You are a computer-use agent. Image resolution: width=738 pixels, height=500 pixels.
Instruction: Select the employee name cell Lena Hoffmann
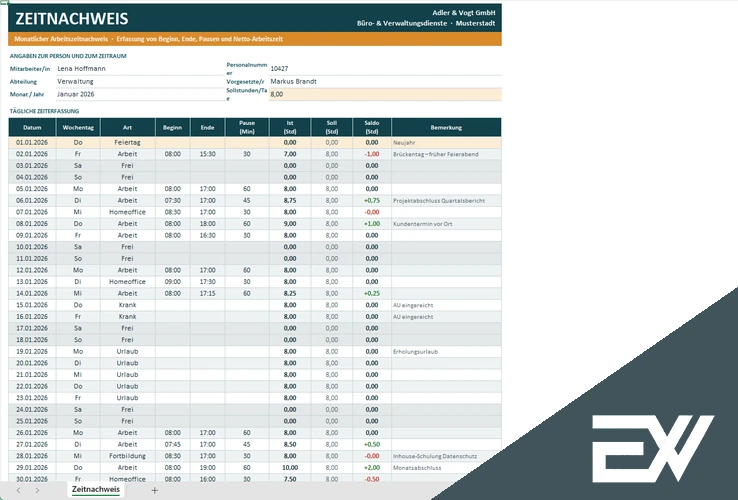click(x=140, y=69)
